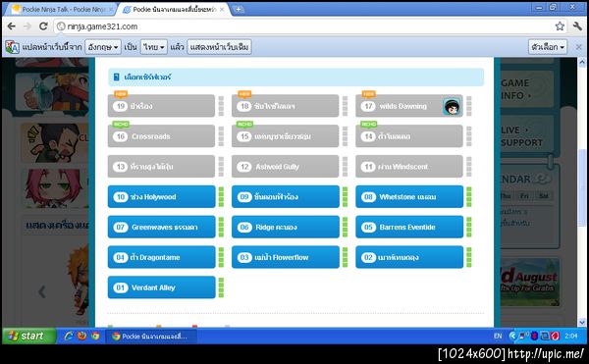Open the Chrome wrench settings menu
The height and width of the screenshot is (364, 589).
tap(577, 26)
